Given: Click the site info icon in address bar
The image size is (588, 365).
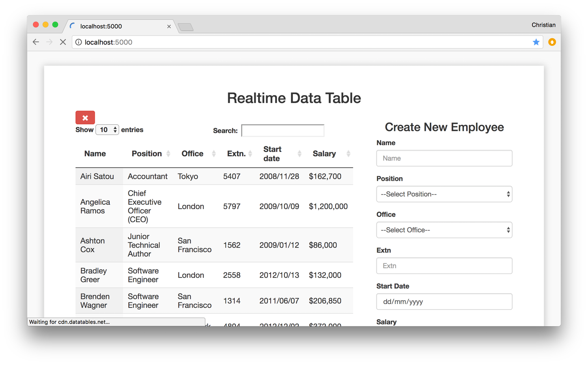Looking at the screenshot, I should 79,42.
